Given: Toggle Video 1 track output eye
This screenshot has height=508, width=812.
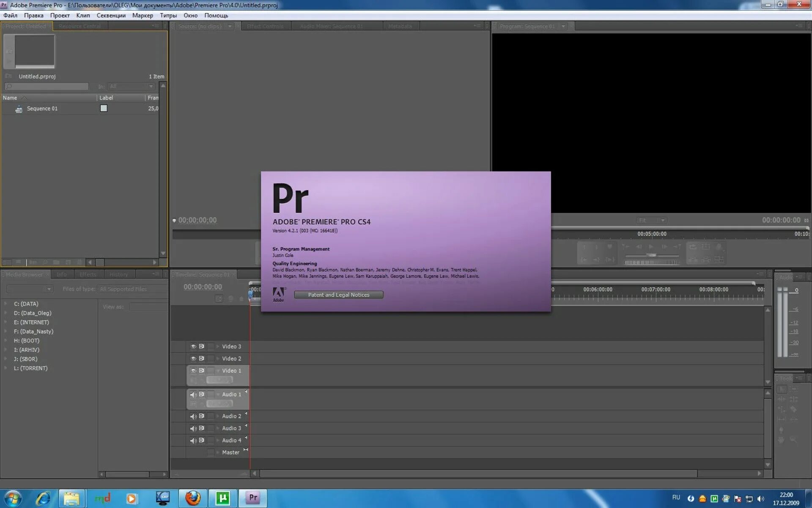Looking at the screenshot, I should [x=193, y=370].
